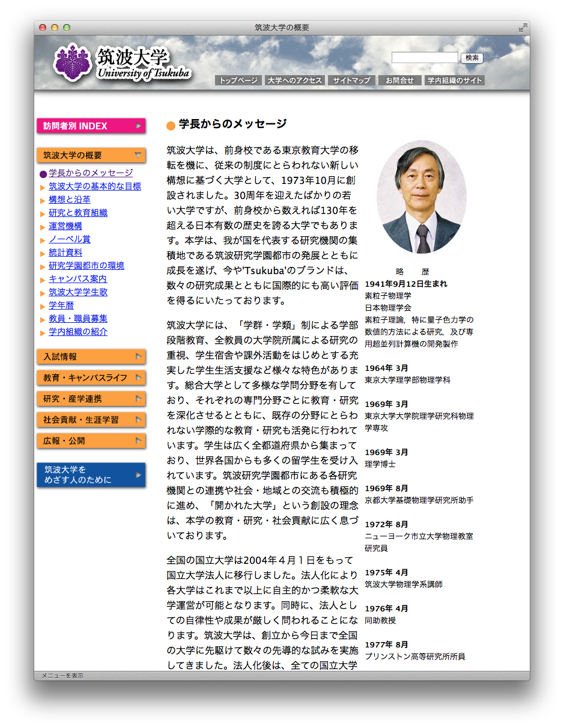The width and height of the screenshot is (564, 728).
Task: Collapse the 筑波大学の概要 section
Action: [91, 155]
